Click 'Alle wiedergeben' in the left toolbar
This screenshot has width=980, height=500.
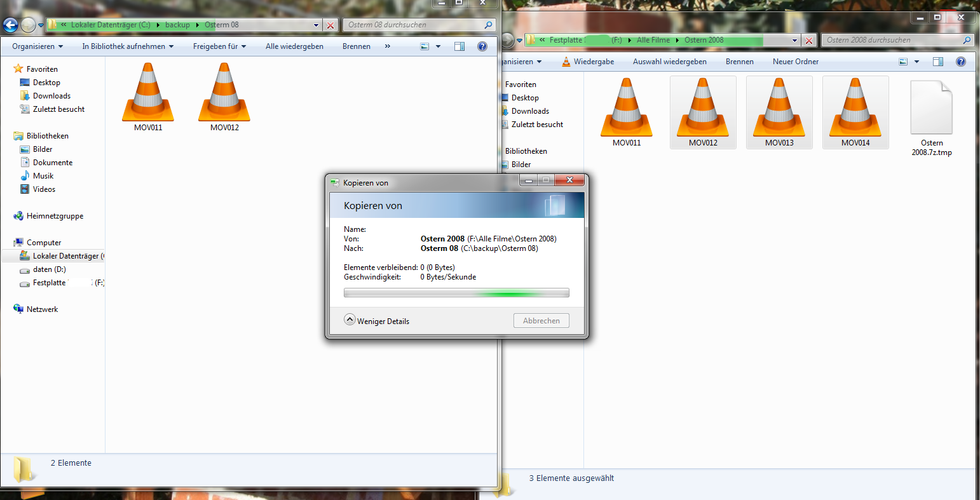tap(294, 46)
